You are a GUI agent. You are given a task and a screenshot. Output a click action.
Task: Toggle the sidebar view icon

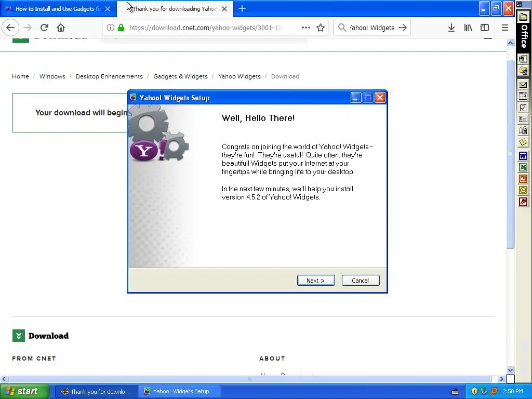pyautogui.click(x=485, y=28)
